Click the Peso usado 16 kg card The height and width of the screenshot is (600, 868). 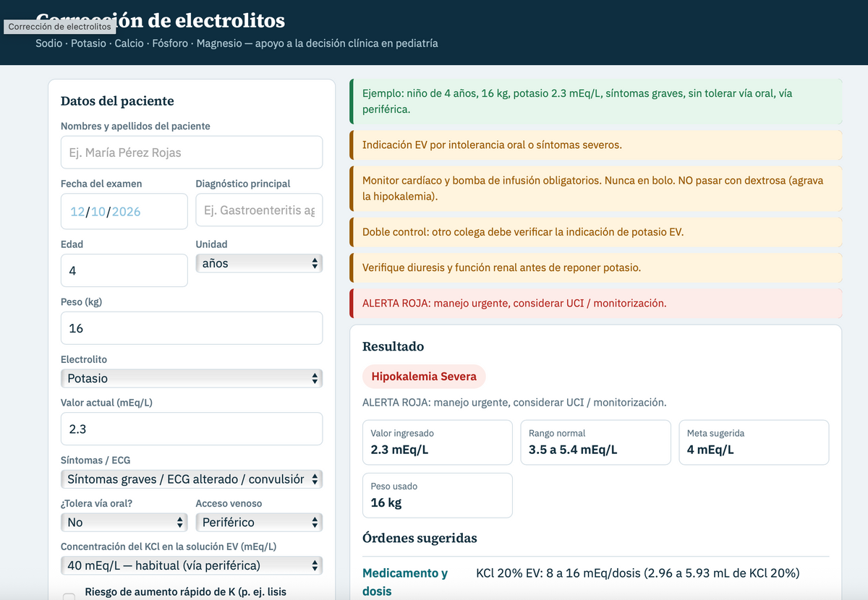(438, 495)
